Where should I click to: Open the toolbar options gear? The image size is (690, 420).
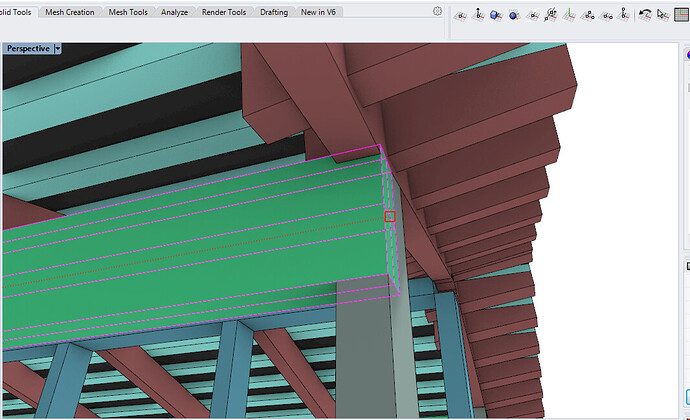pos(437,11)
